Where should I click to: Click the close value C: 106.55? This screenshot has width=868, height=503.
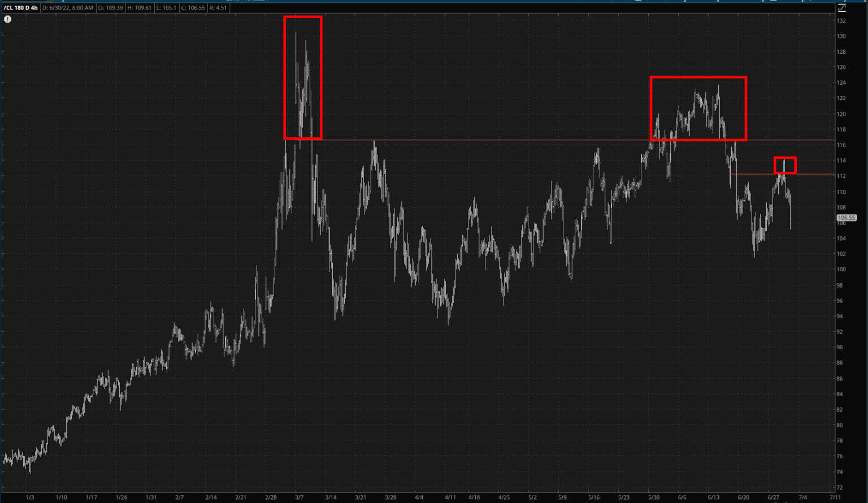click(x=193, y=8)
